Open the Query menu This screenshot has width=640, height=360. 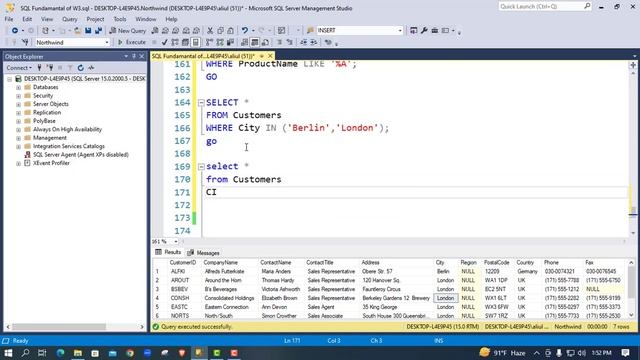click(x=69, y=19)
